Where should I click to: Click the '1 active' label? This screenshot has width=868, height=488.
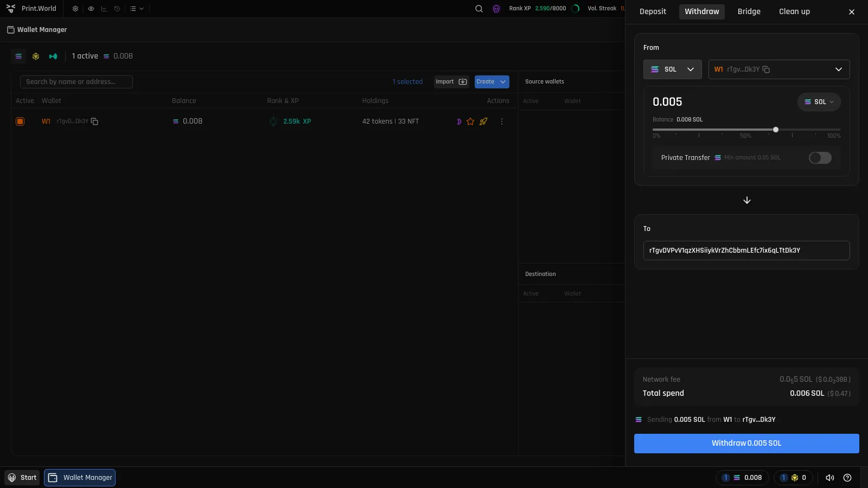[x=85, y=56]
